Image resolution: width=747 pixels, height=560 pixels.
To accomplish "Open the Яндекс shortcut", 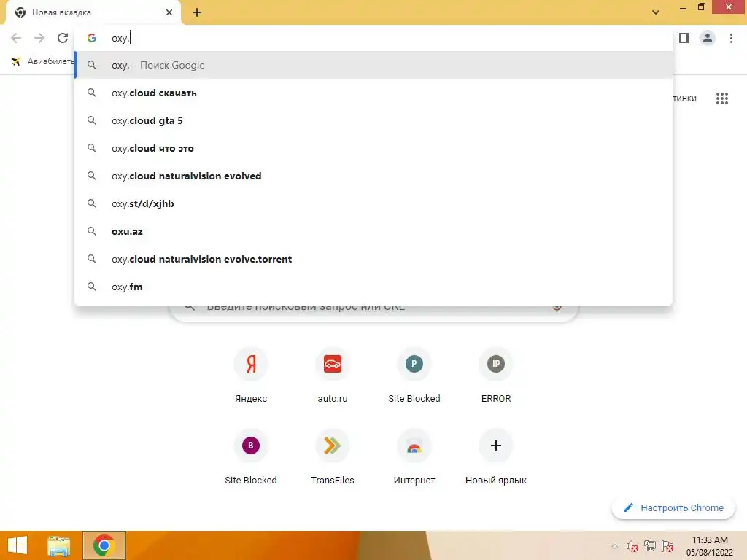I will click(x=251, y=376).
